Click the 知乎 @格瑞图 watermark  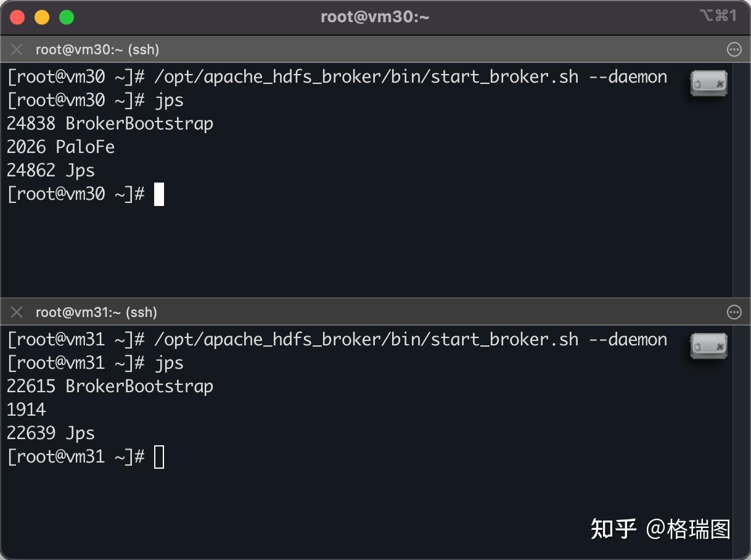660,529
